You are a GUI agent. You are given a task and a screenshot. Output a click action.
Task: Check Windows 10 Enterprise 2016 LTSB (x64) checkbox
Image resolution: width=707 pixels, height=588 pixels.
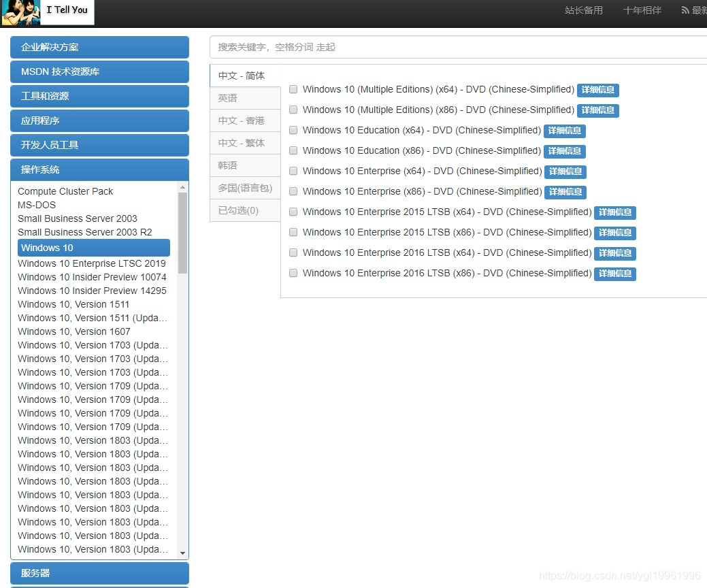(293, 252)
